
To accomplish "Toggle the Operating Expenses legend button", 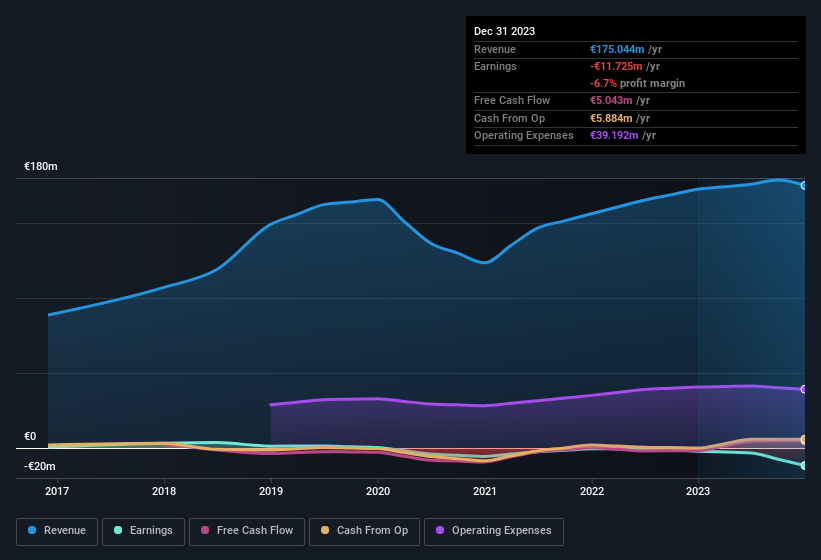I will (x=493, y=530).
